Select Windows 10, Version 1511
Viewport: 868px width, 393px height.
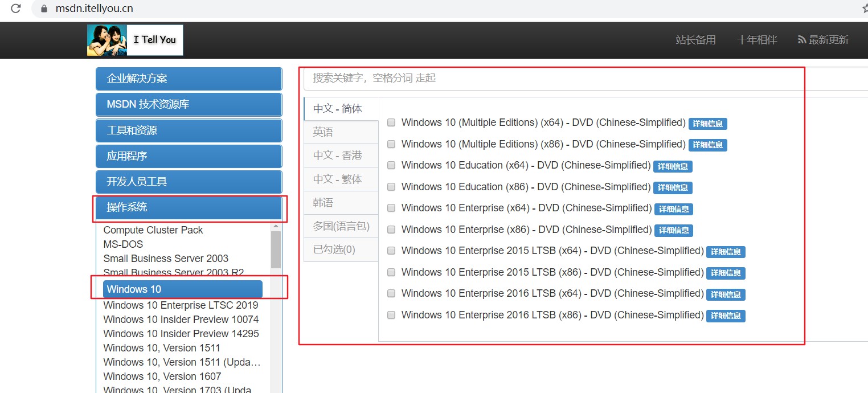[x=162, y=348]
